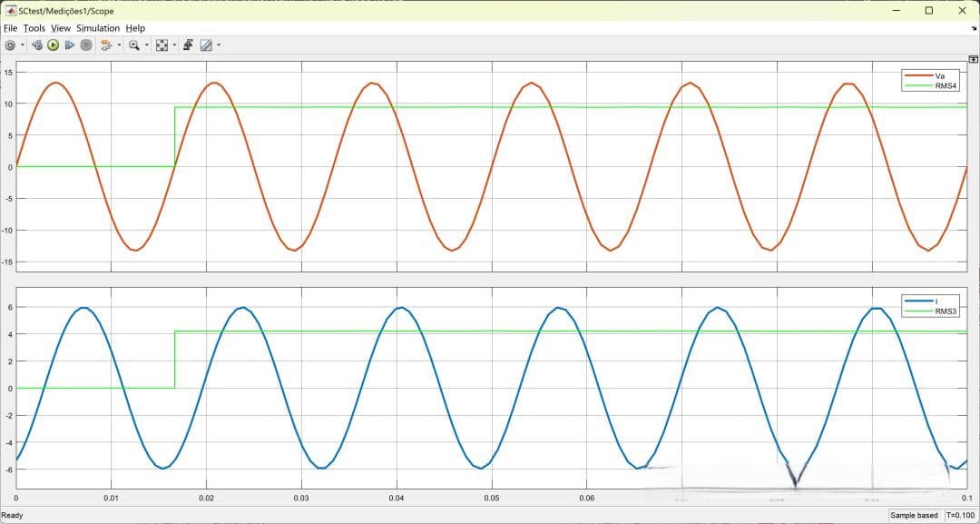This screenshot has height=524, width=980.
Task: Click the Scale Axes Limits icon
Action: pyautogui.click(x=162, y=45)
